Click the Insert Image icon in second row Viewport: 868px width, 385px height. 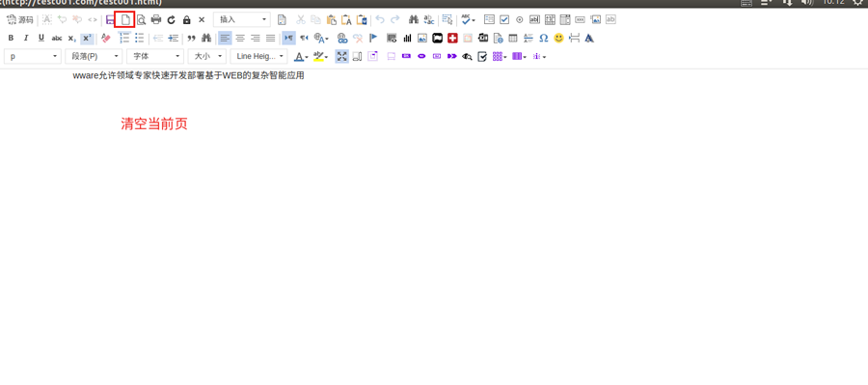point(422,39)
